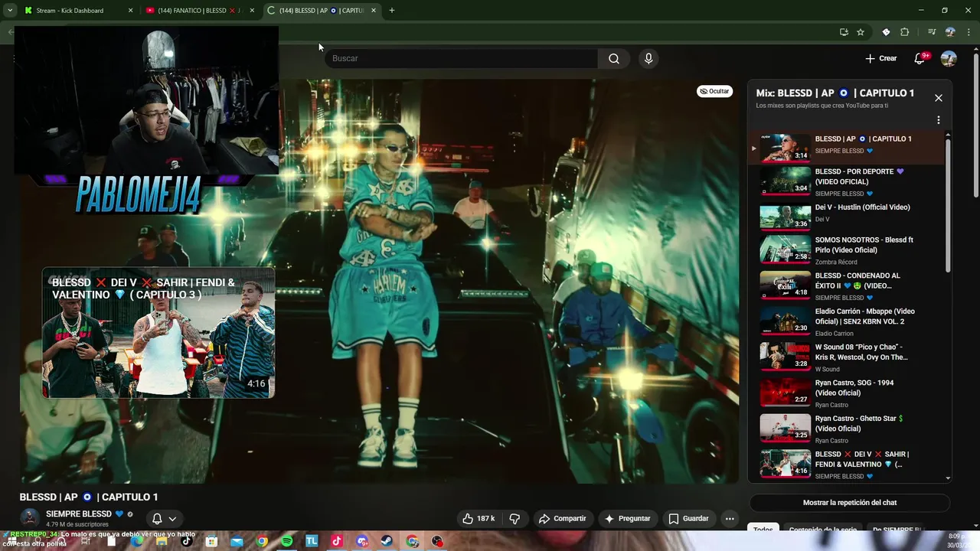Dislike the video
This screenshot has height=551, width=980.
[514, 518]
